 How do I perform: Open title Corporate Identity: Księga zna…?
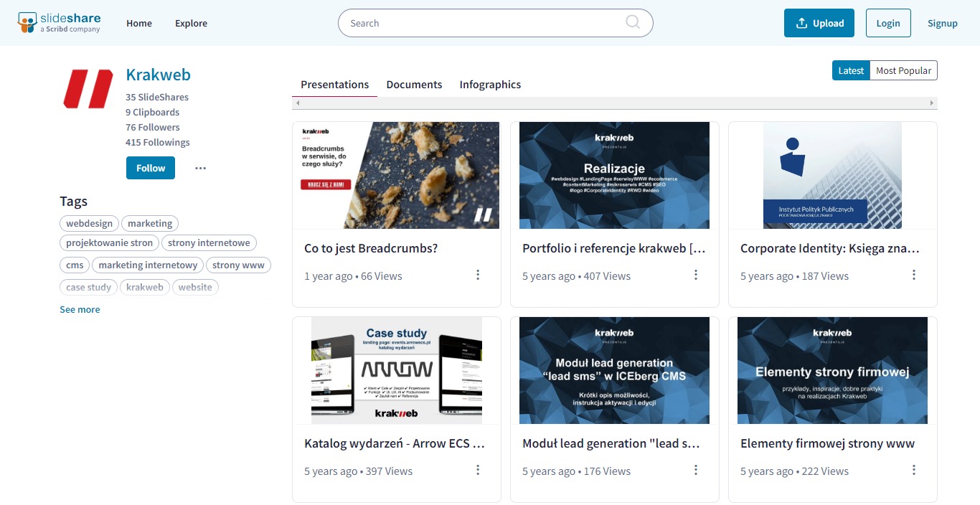(830, 248)
